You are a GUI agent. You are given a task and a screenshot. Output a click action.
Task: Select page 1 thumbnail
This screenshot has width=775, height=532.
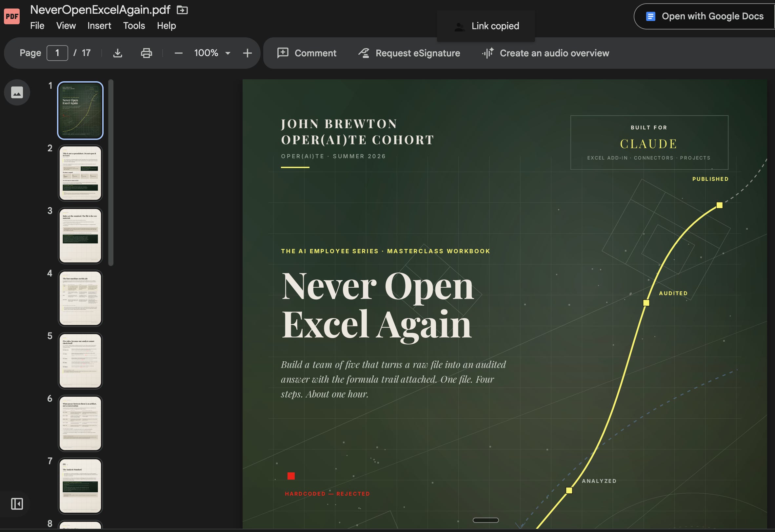pyautogui.click(x=80, y=110)
